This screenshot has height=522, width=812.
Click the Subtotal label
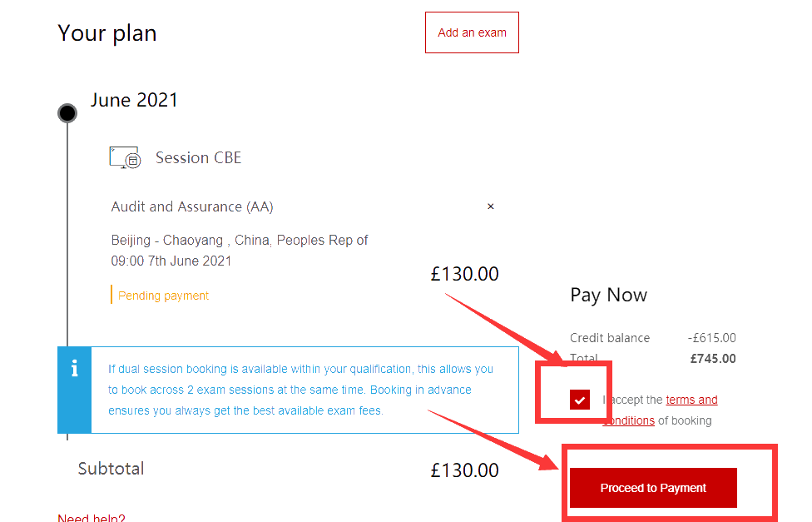point(111,469)
